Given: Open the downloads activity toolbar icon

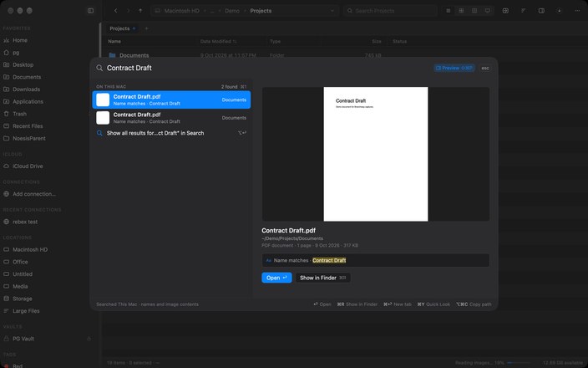Looking at the screenshot, I should 559,11.
